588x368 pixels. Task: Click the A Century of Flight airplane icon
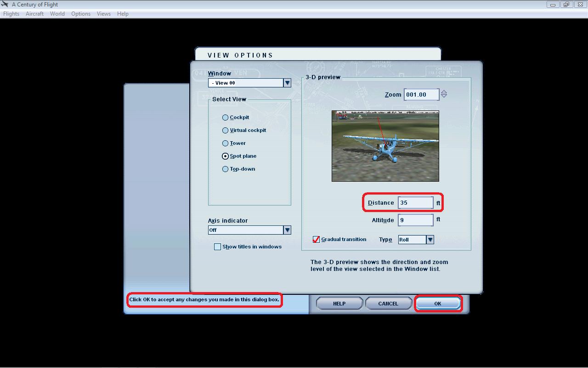5,5
